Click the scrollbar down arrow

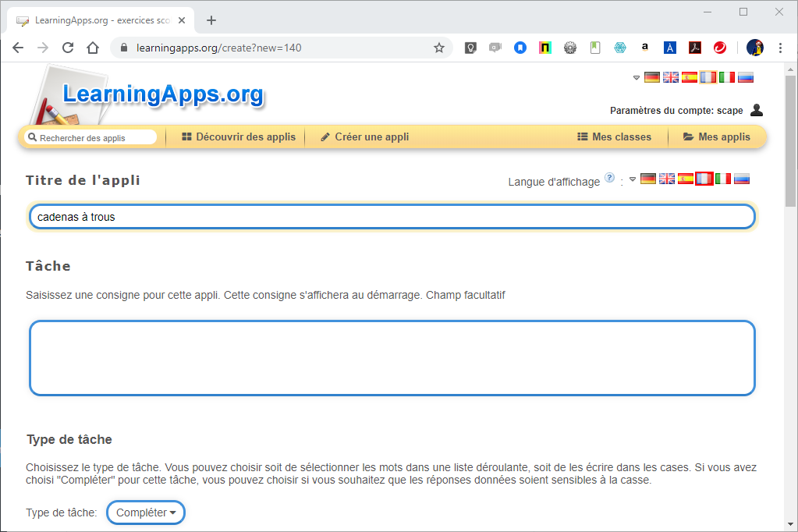point(790,524)
